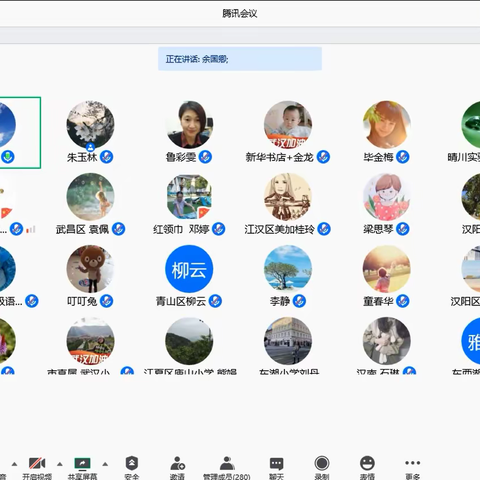
Task: Click the 正在讲话 speaker banner
Action: (240, 59)
